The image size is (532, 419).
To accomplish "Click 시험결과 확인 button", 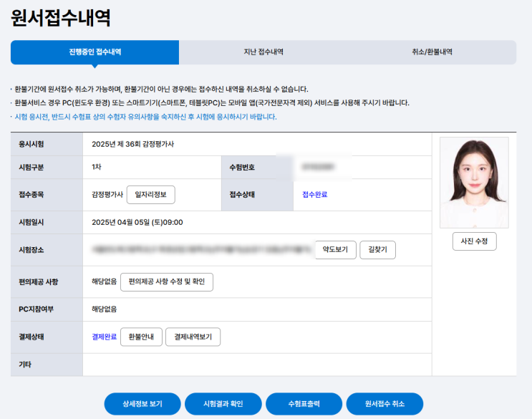I will point(223,404).
